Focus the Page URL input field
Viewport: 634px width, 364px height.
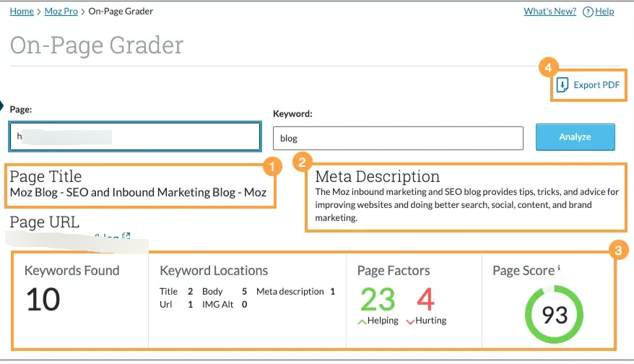tap(134, 136)
